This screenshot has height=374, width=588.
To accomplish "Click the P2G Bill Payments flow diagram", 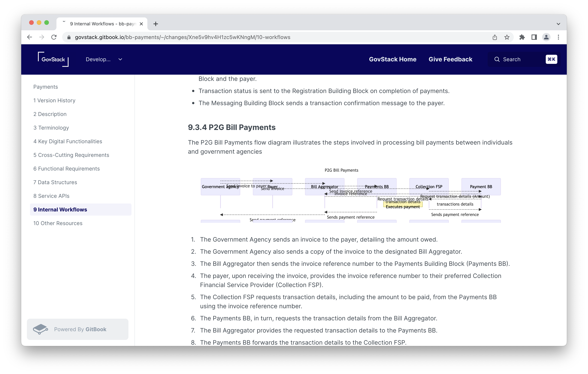I will pos(342,195).
